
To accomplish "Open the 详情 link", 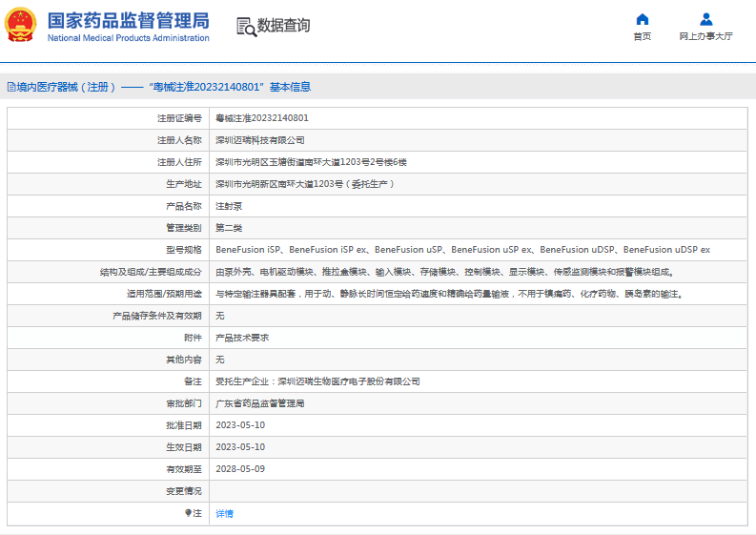I will 224,513.
